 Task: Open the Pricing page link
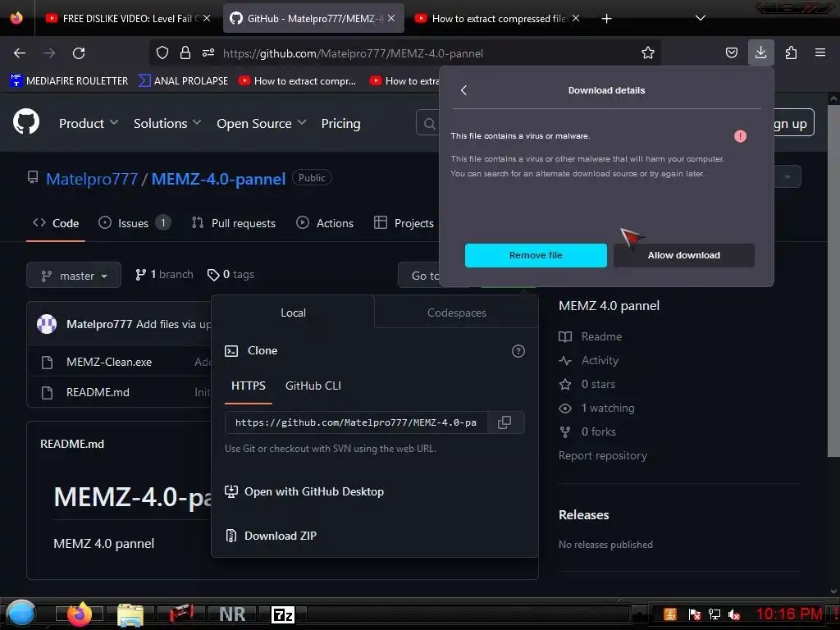click(340, 123)
